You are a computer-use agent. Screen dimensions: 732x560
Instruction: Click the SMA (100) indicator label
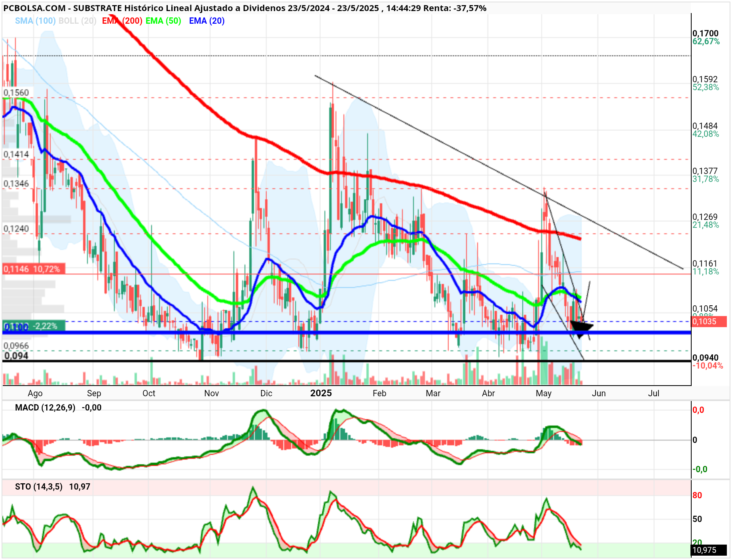click(35, 21)
